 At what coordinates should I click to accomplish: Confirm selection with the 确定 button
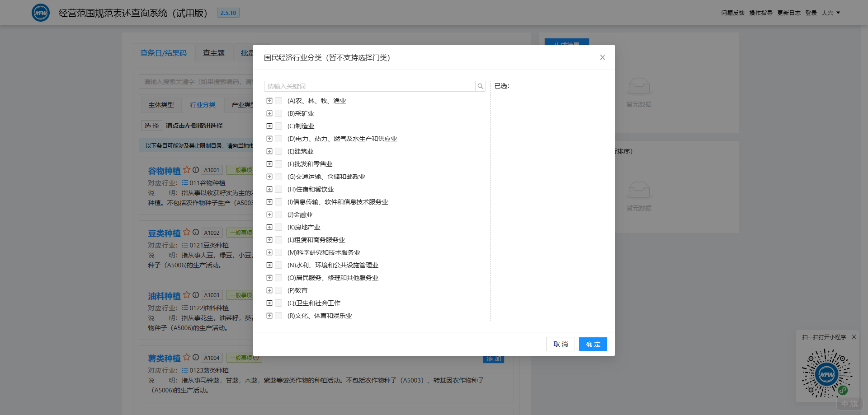593,344
